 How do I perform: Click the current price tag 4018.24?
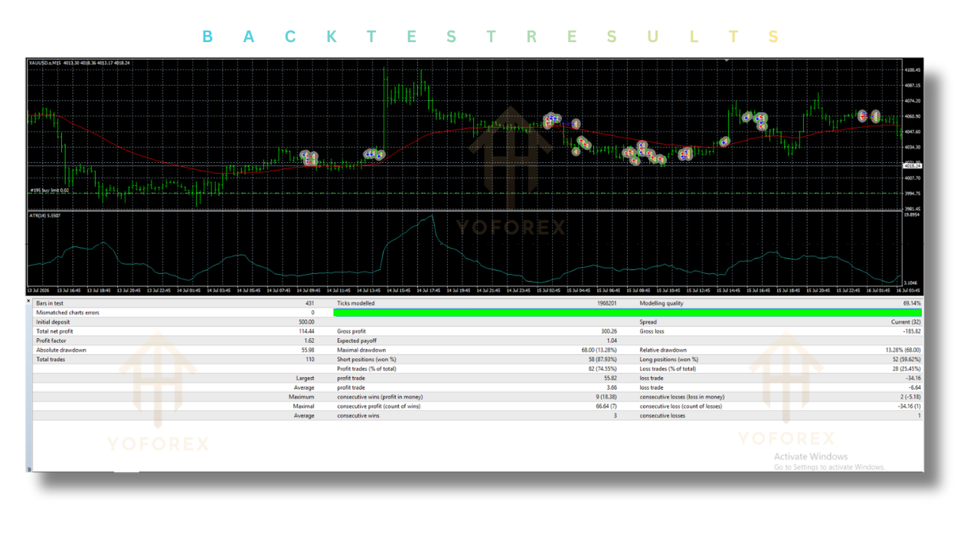point(913,166)
